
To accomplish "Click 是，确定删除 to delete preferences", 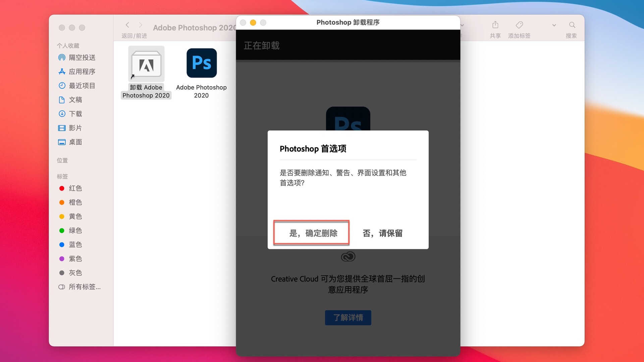I will point(311,233).
